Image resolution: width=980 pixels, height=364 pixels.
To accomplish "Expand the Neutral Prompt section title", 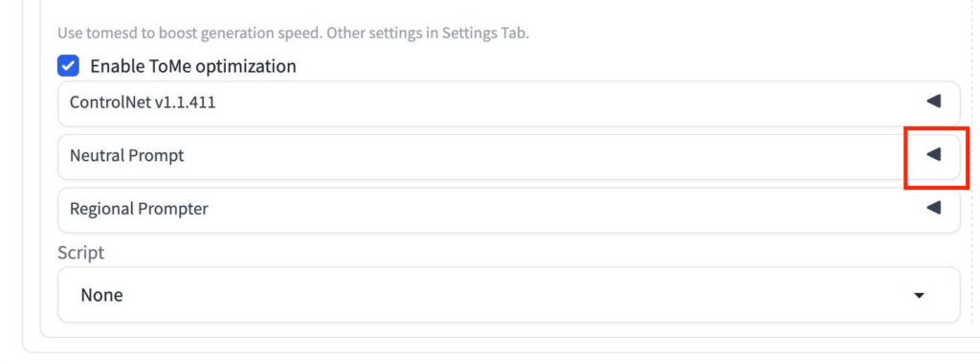I will [x=127, y=155].
